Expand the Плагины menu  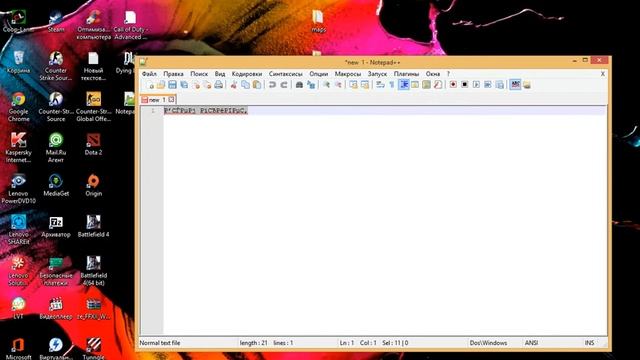(x=406, y=74)
